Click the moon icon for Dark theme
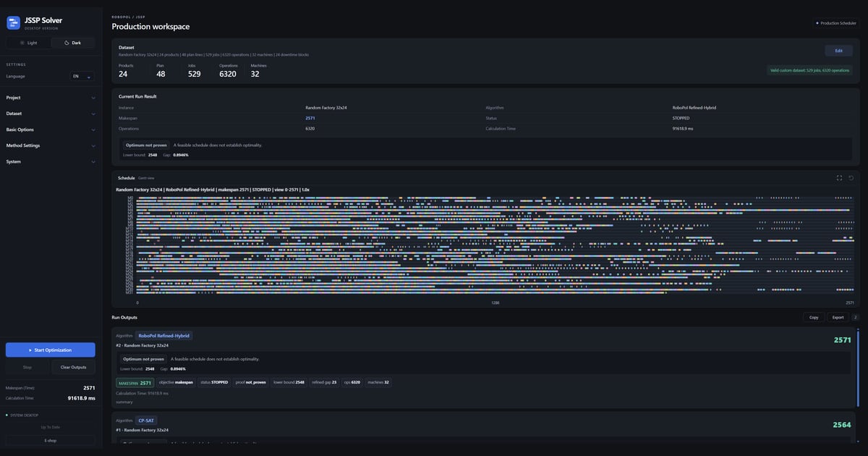Image resolution: width=868 pixels, height=456 pixels. coord(67,43)
